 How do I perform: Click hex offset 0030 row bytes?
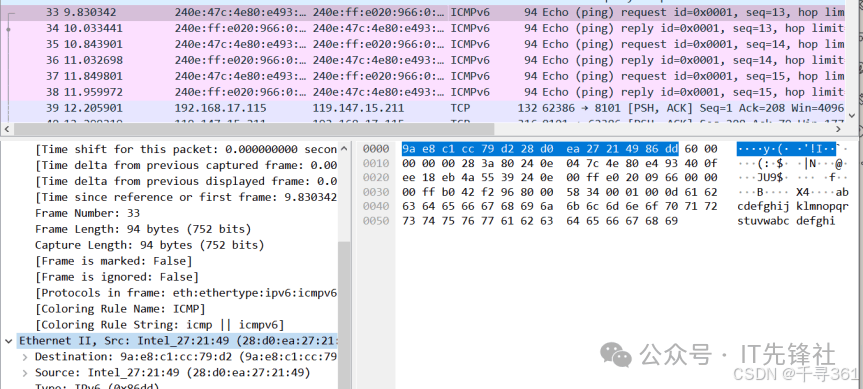[560, 192]
